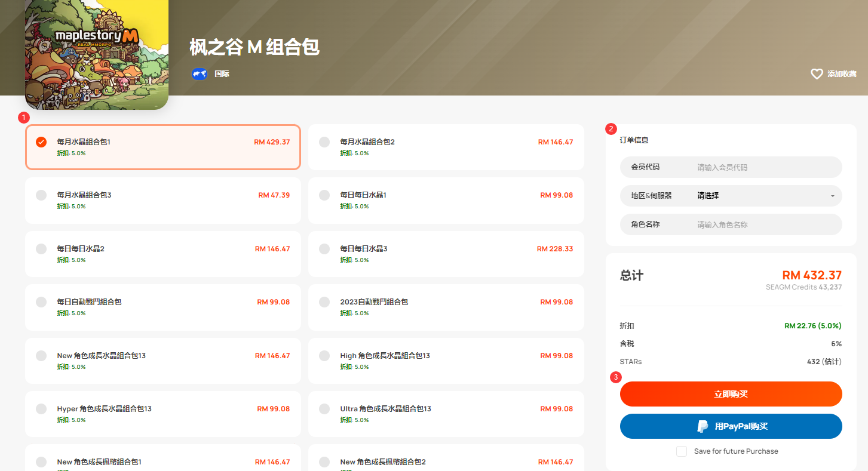
Task: Select the High 角色成長水晶組合包13 radio option
Action: click(x=324, y=356)
